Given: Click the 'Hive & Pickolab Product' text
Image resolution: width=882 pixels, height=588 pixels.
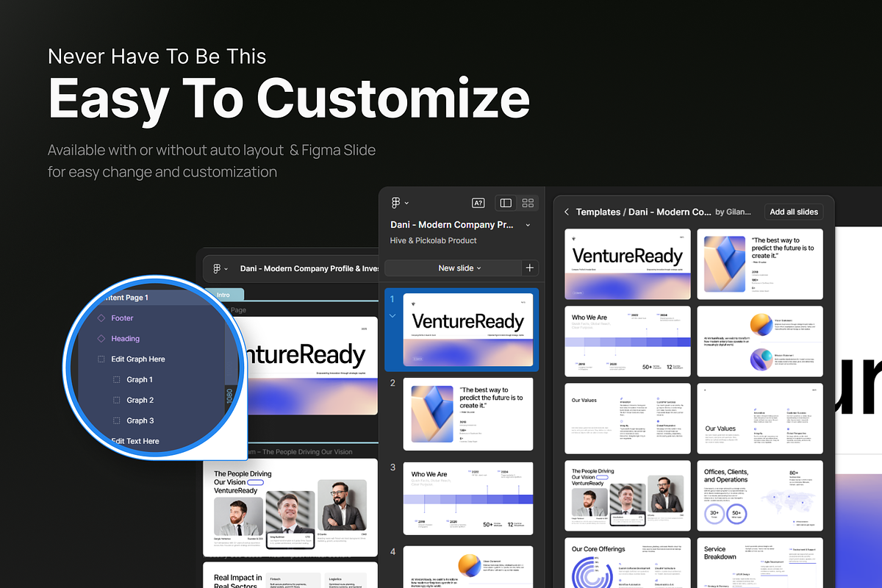Looking at the screenshot, I should [434, 240].
